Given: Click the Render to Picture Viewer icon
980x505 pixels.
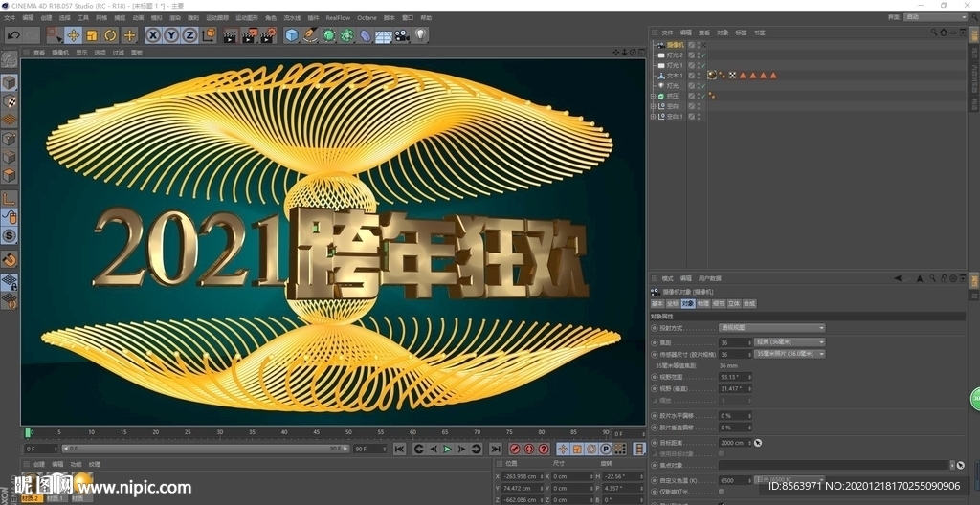Looking at the screenshot, I should pyautogui.click(x=249, y=35).
